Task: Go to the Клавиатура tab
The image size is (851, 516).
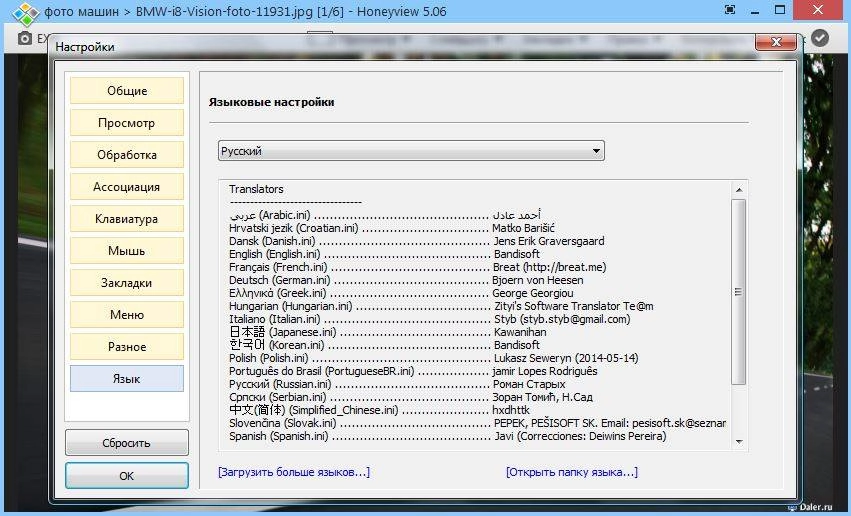Action: 127,219
